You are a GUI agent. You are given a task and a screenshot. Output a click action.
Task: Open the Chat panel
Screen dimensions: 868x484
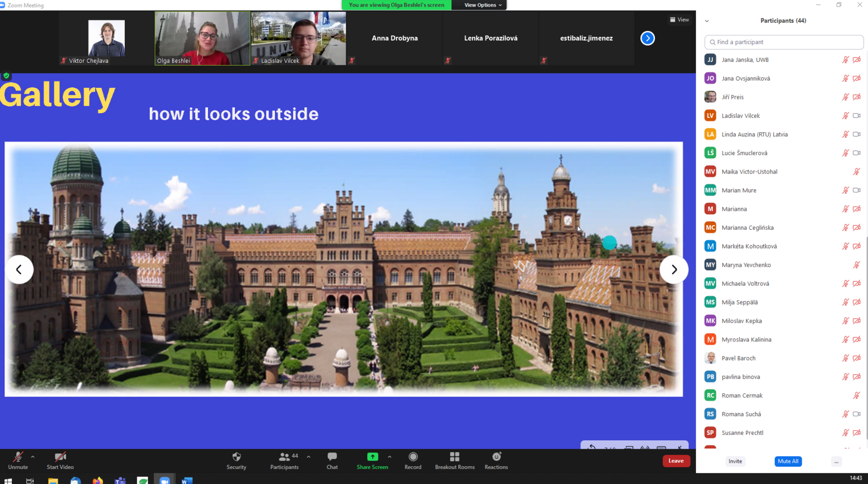click(332, 457)
